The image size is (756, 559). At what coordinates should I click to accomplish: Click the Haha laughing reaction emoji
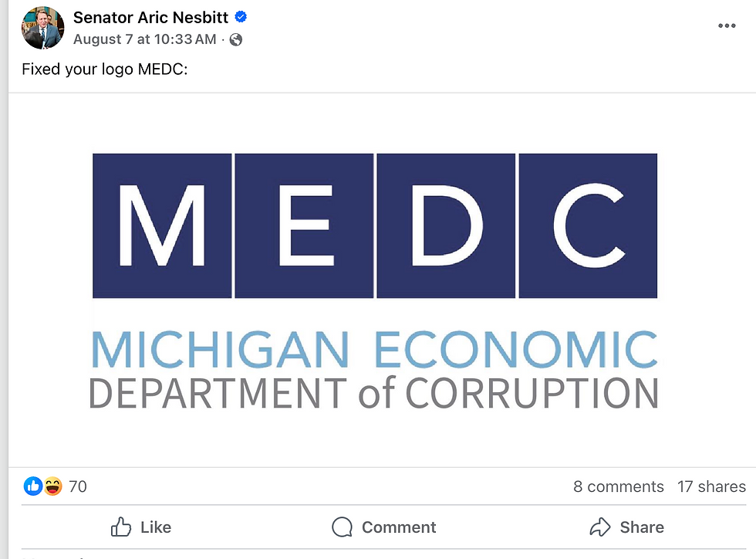pos(52,486)
